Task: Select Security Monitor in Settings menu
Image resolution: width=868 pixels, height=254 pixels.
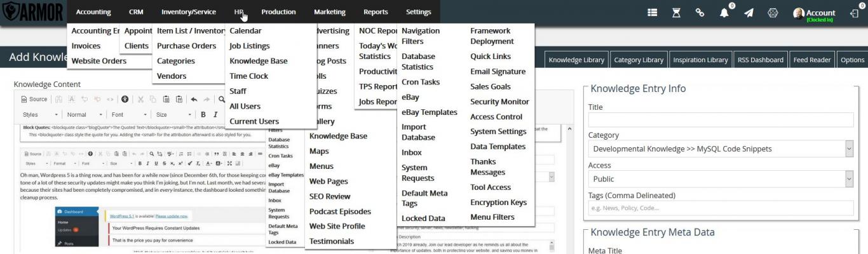Action: point(499,102)
